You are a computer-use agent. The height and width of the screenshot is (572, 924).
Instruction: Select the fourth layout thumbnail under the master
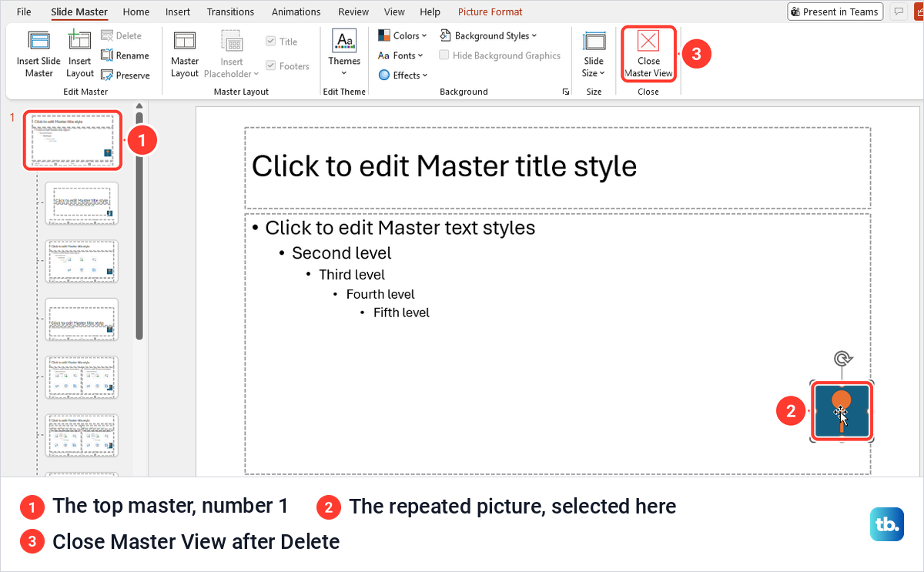click(82, 377)
